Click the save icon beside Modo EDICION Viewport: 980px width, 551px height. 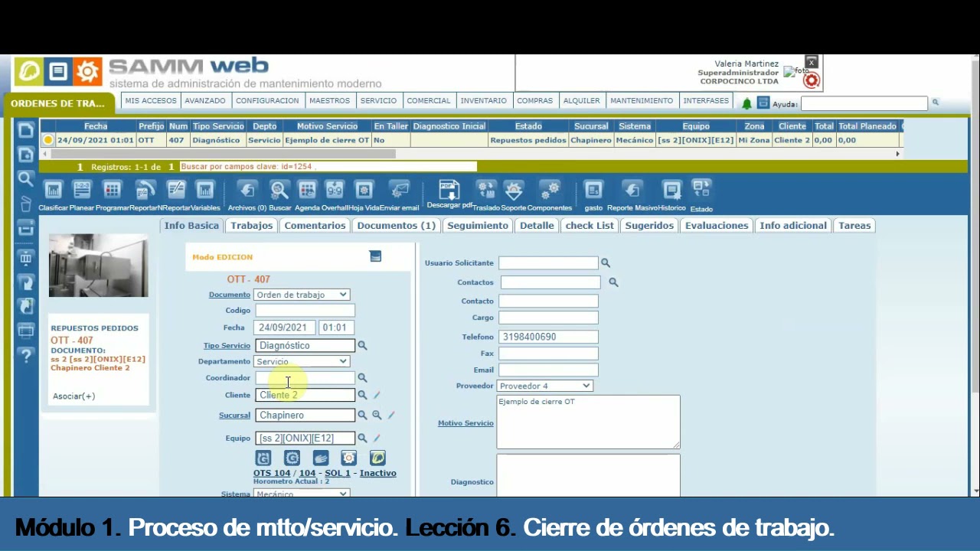coord(375,256)
